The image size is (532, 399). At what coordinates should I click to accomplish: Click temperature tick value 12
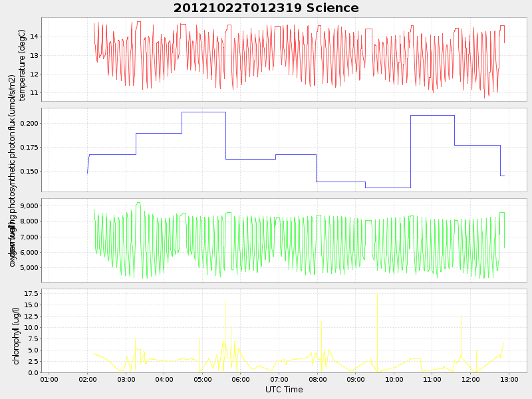click(35, 74)
